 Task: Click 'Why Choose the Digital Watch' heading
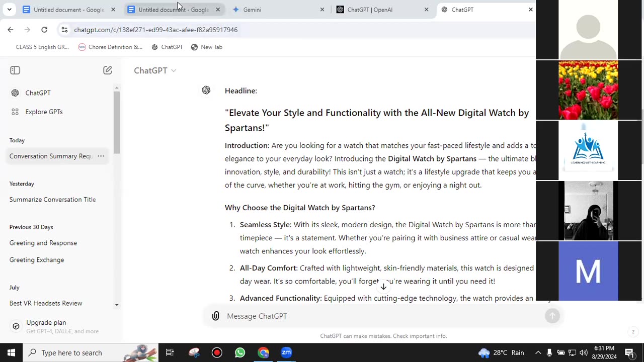pos(300,208)
